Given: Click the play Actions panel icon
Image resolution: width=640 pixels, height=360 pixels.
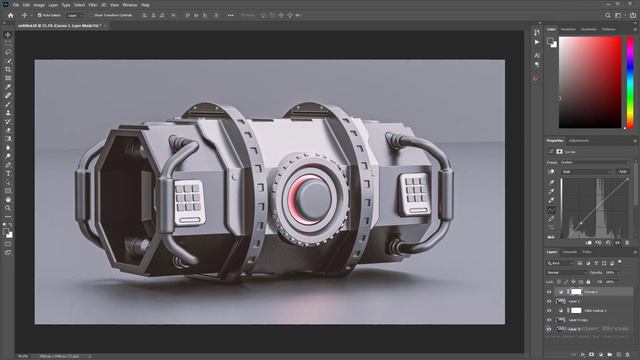Looking at the screenshot, I should (x=537, y=42).
